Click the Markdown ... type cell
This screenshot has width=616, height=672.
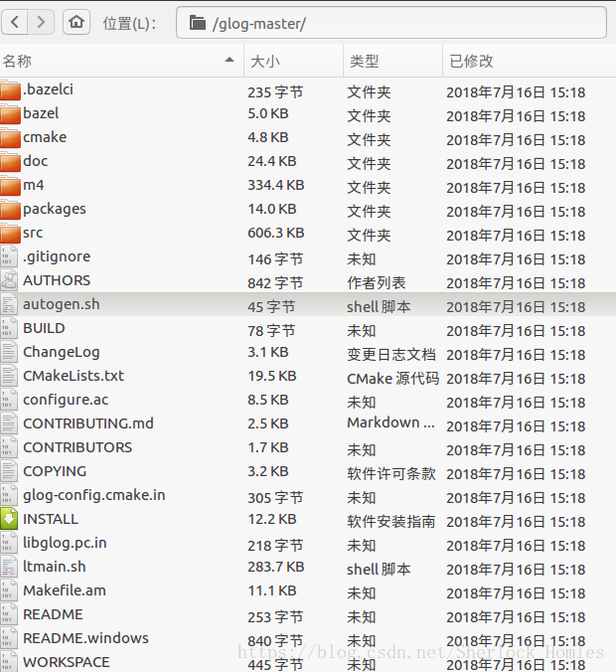coord(390,423)
